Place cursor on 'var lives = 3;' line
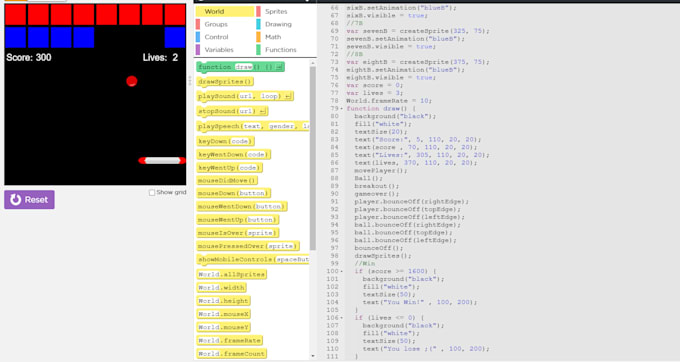This screenshot has width=680, height=362. pos(375,93)
